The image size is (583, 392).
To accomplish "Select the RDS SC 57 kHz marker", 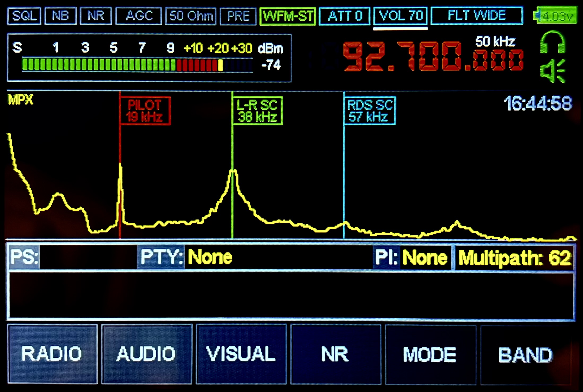I will point(370,111).
